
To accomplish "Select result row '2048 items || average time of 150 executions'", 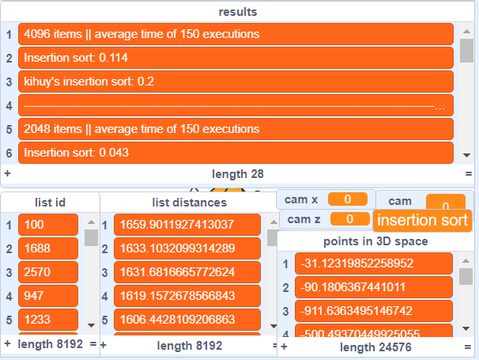I will pos(236,129).
